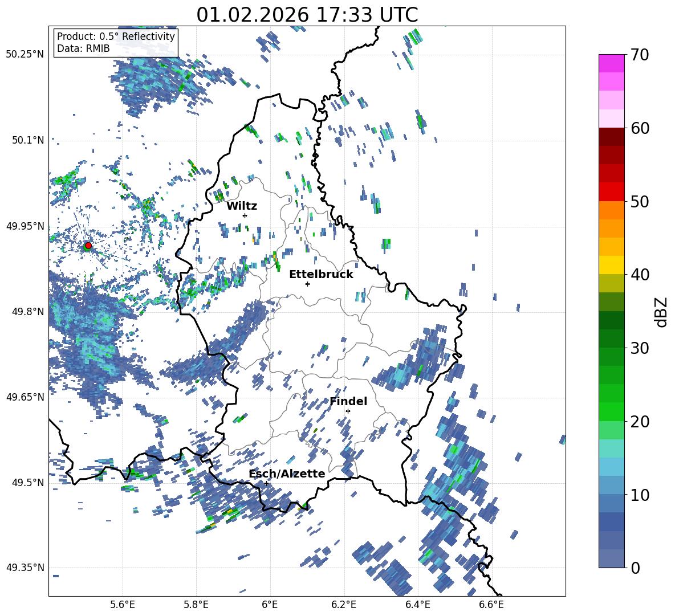Click the Ettelbruck city label

tap(321, 275)
